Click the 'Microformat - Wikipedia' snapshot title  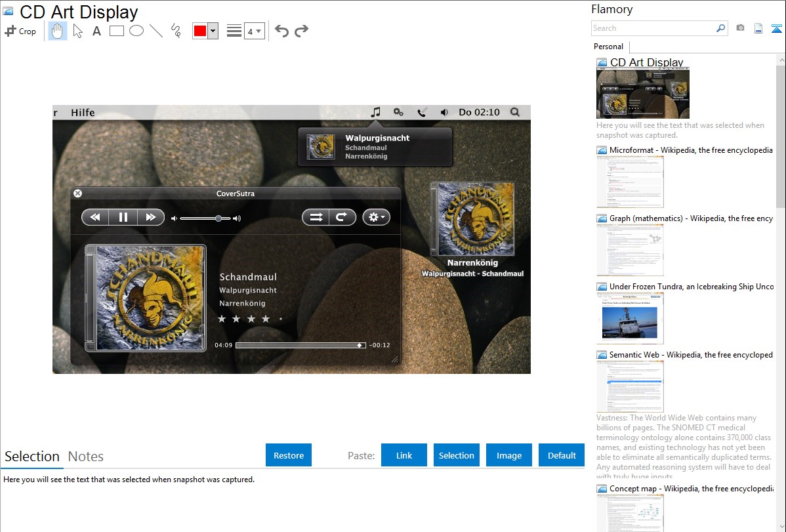coord(691,150)
